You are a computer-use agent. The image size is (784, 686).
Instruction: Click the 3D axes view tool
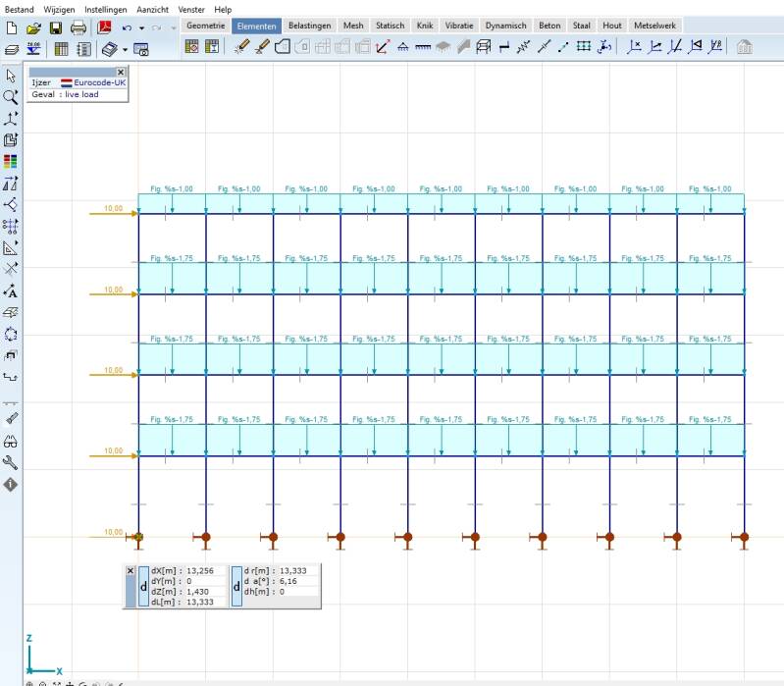(x=11, y=119)
